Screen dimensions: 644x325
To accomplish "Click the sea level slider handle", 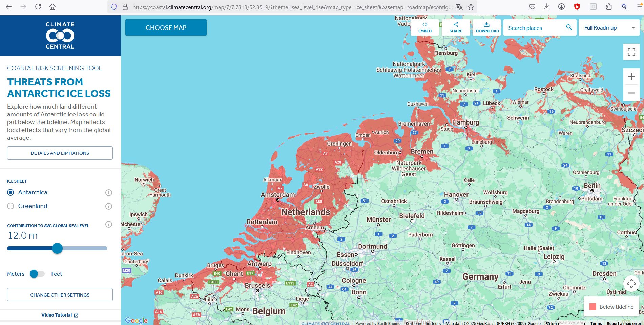I will click(x=57, y=248).
